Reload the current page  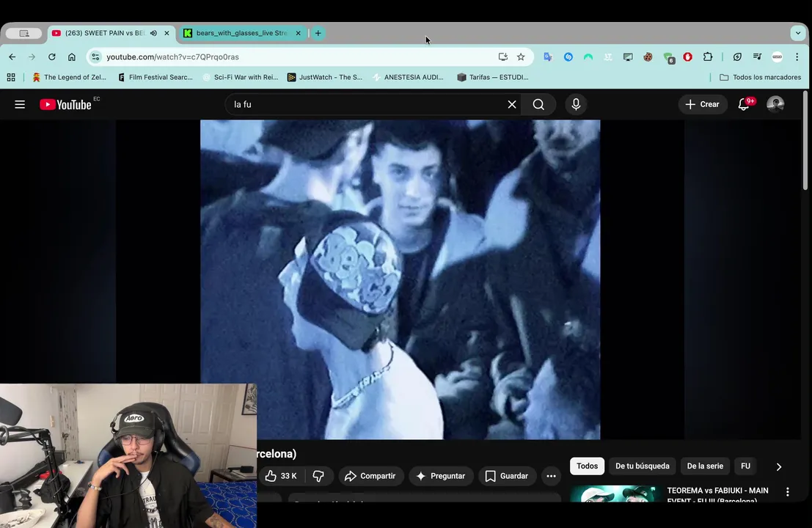point(52,57)
